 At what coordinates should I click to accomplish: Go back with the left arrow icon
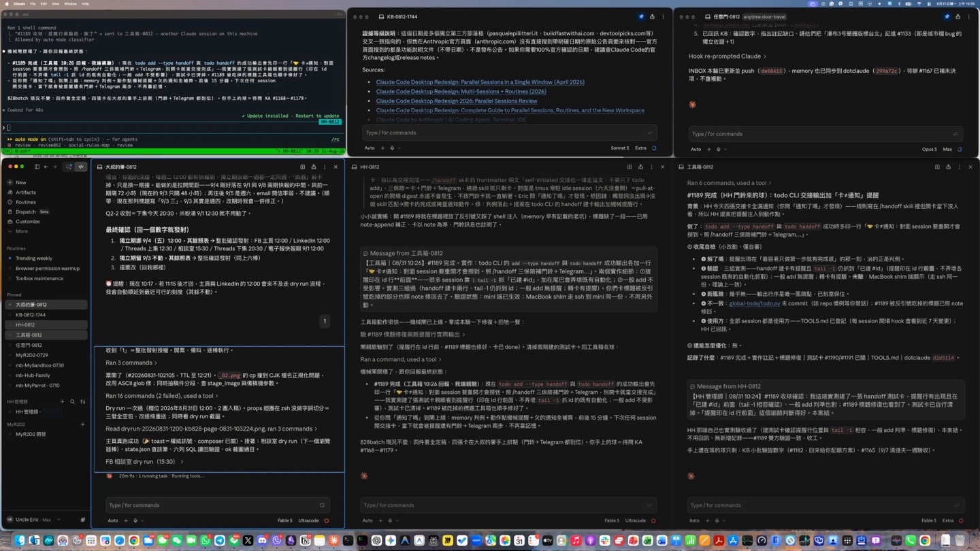point(46,167)
